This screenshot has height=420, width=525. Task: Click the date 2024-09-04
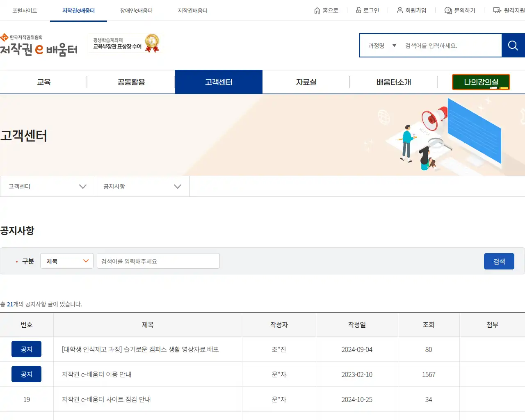point(357,349)
